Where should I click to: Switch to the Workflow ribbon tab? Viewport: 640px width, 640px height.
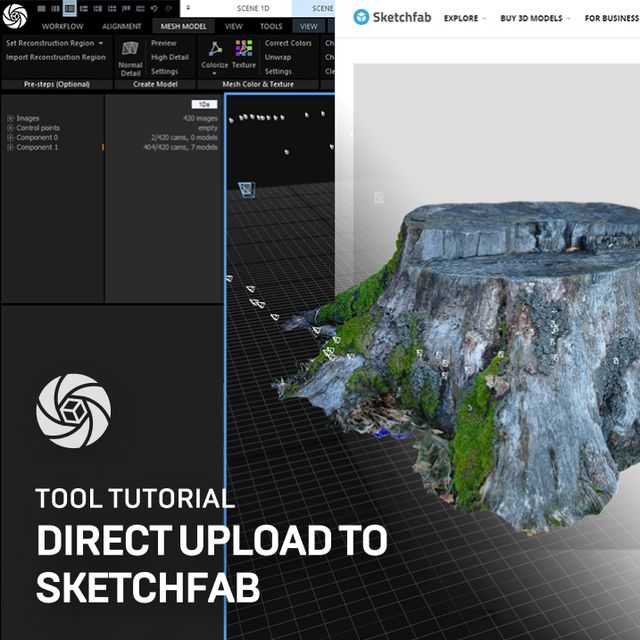tap(62, 27)
